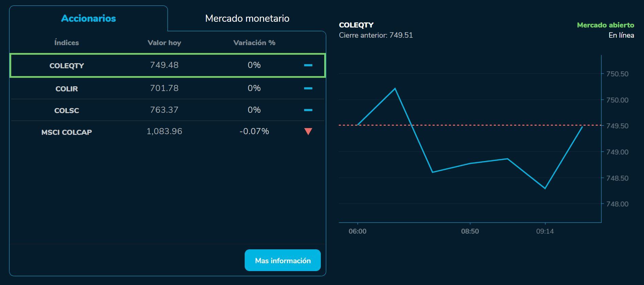Click the 'Mercado abierto' status indicator
The image size is (644, 285).
(605, 24)
